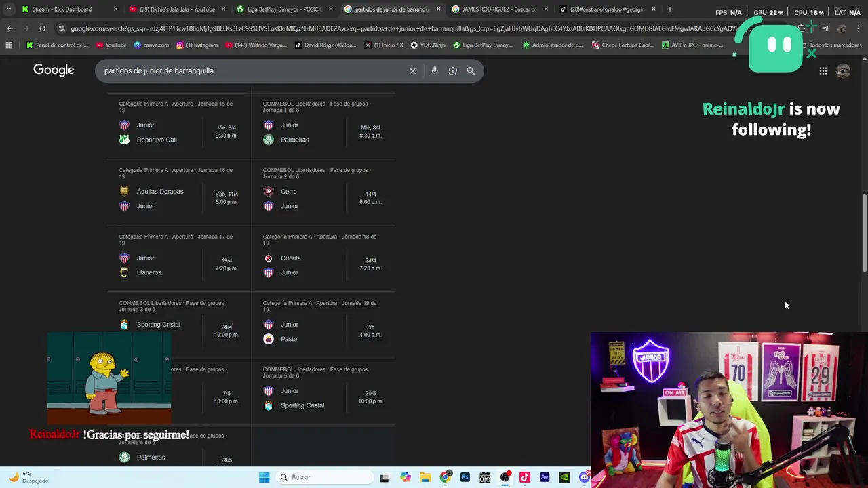Clear the search query with the X icon
The height and width of the screenshot is (488, 868).
tap(412, 70)
